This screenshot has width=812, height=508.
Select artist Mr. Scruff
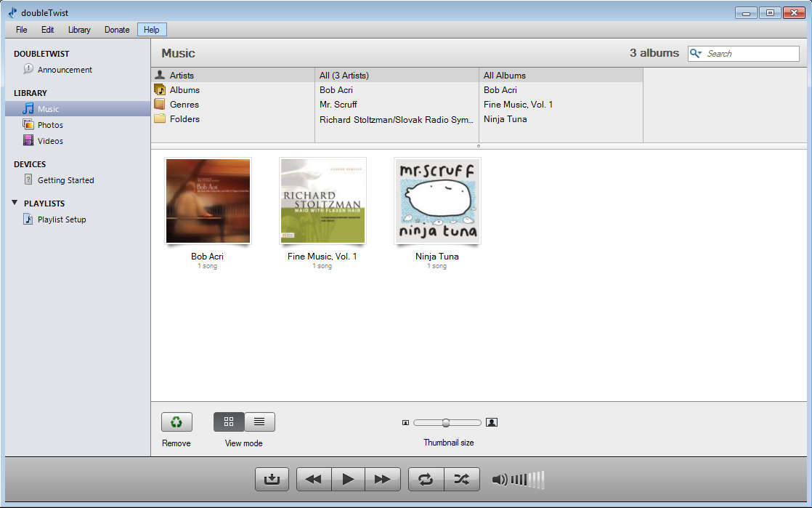397,104
